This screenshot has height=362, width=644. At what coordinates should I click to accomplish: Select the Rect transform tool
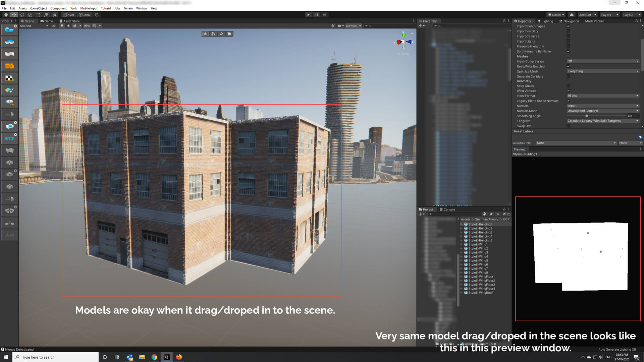[38, 15]
